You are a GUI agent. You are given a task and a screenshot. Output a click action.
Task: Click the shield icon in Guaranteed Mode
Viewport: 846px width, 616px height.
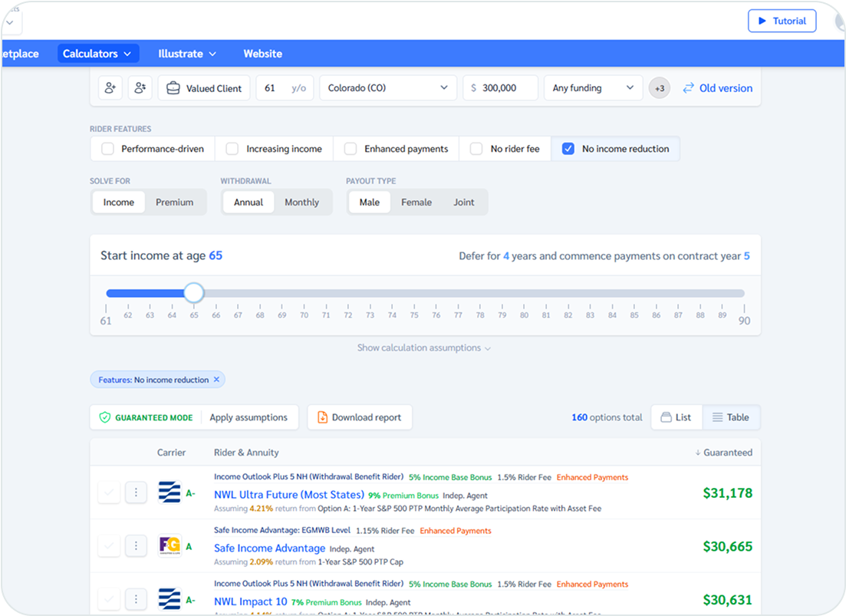click(104, 417)
